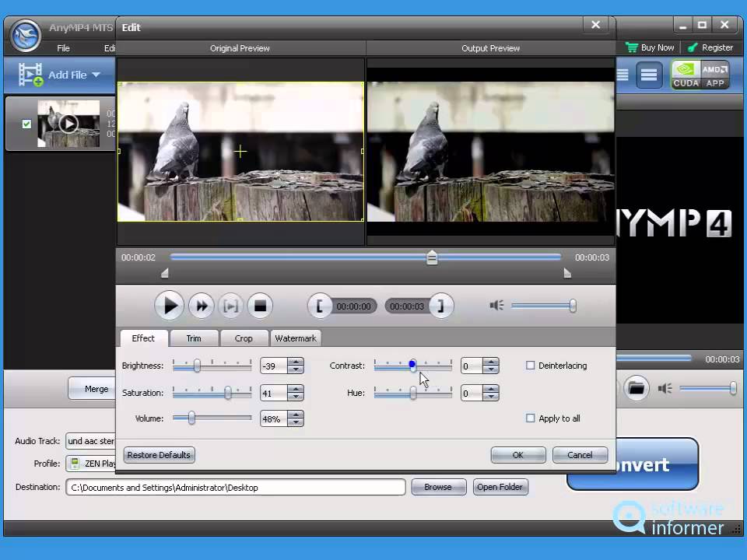The image size is (747, 560).
Task: Enable the Deinterlacing checkbox
Action: pos(530,366)
